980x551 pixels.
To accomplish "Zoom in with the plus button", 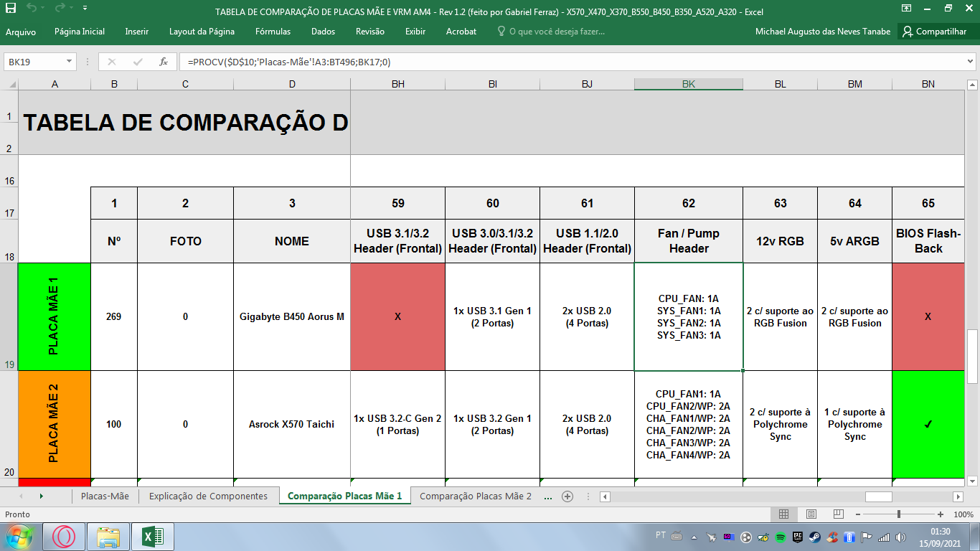I will click(941, 514).
